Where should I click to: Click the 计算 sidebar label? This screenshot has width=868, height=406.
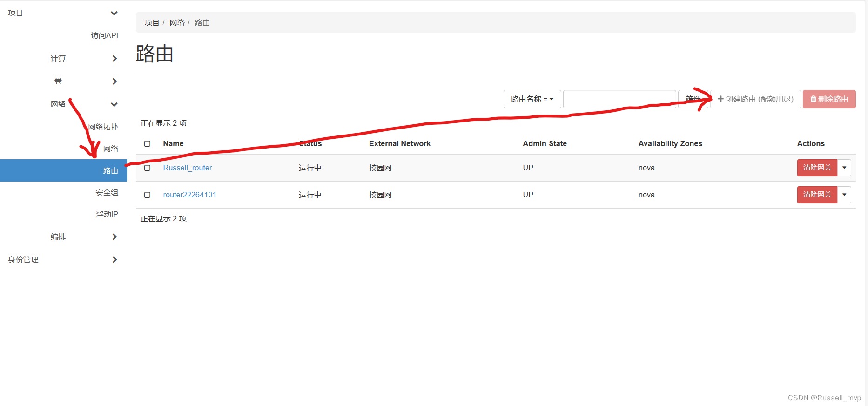tap(58, 58)
